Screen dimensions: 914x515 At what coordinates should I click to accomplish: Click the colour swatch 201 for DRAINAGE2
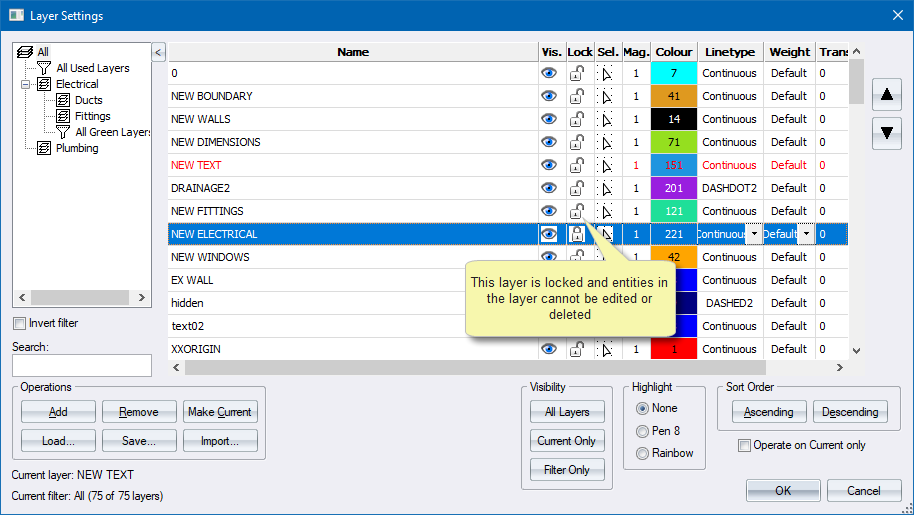point(673,188)
